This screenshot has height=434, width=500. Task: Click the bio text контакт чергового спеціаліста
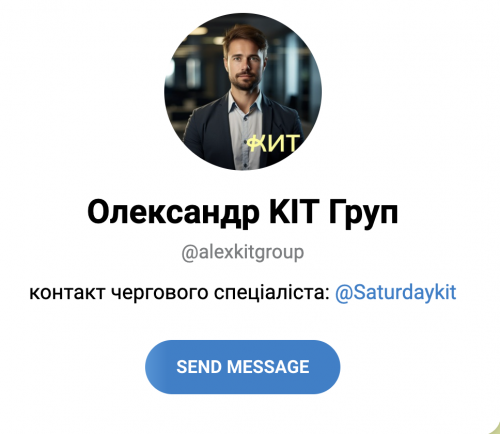tap(179, 293)
